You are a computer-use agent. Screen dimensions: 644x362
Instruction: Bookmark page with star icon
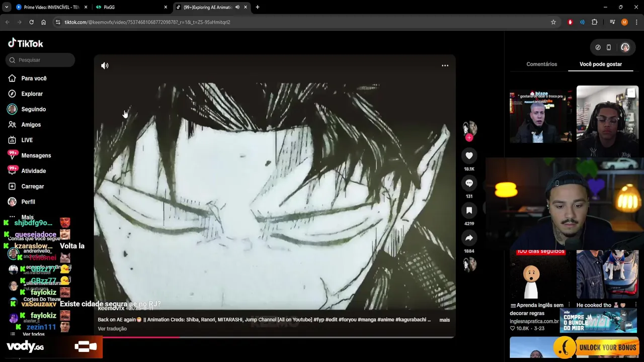tap(553, 22)
